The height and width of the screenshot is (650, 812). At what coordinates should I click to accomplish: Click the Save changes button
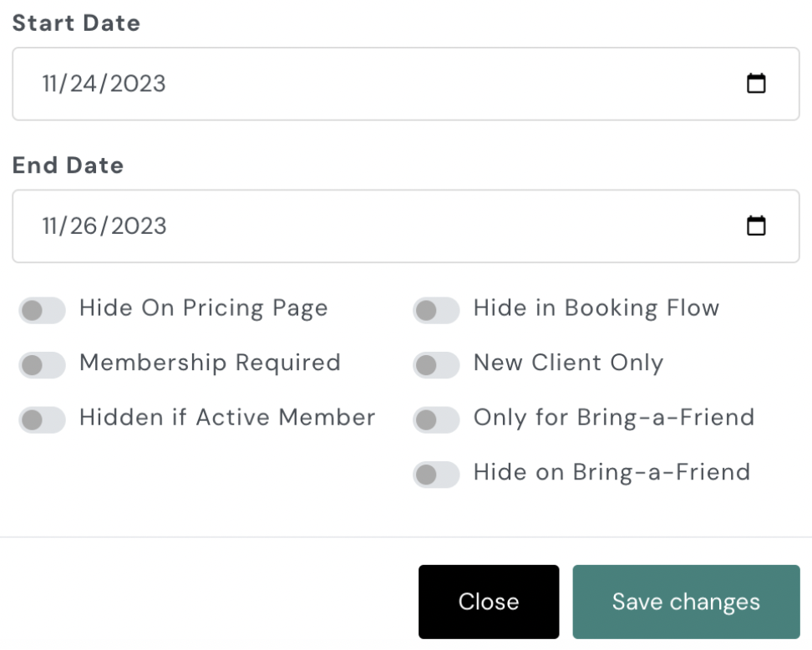(x=686, y=602)
